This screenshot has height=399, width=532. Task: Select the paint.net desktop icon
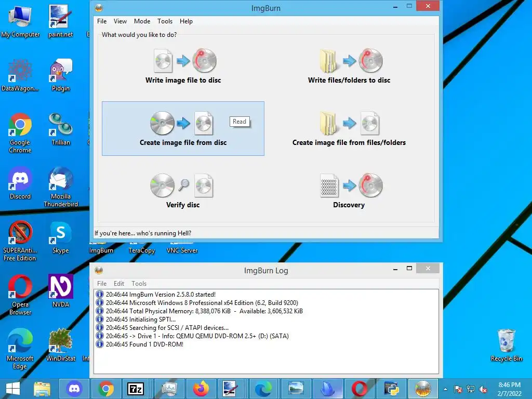[60, 21]
